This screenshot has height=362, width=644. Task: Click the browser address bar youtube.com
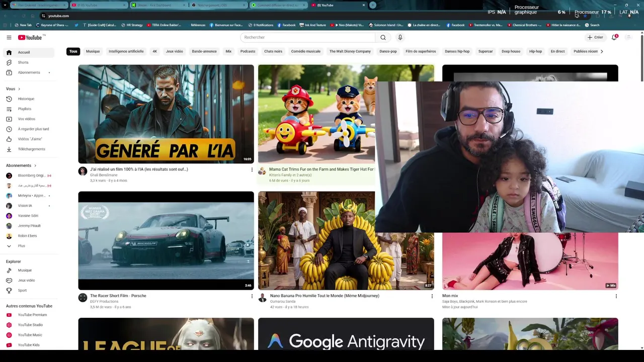[58, 16]
